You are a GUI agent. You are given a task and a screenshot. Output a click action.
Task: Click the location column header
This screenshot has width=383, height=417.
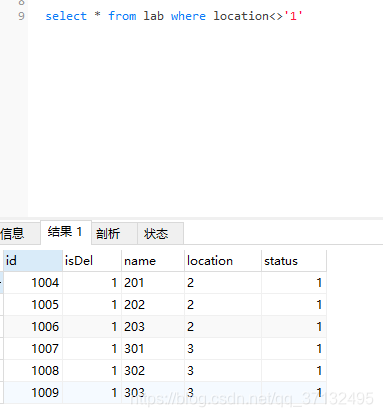[x=223, y=261]
